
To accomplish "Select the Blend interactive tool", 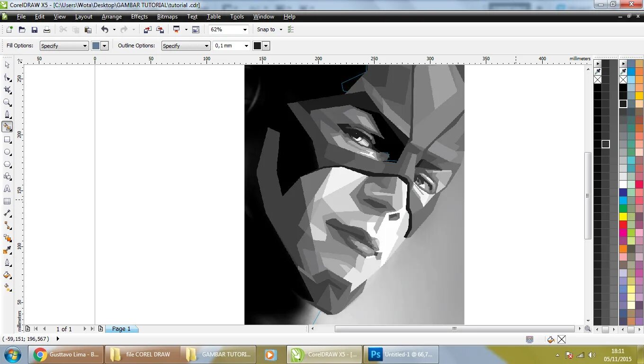I will (7, 238).
